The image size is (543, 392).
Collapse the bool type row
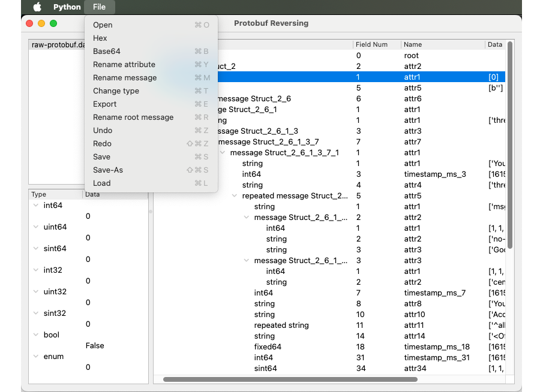click(x=35, y=334)
